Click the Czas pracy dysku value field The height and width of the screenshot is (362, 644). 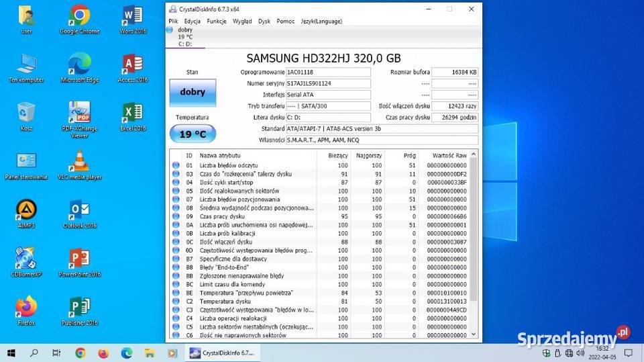click(x=455, y=118)
